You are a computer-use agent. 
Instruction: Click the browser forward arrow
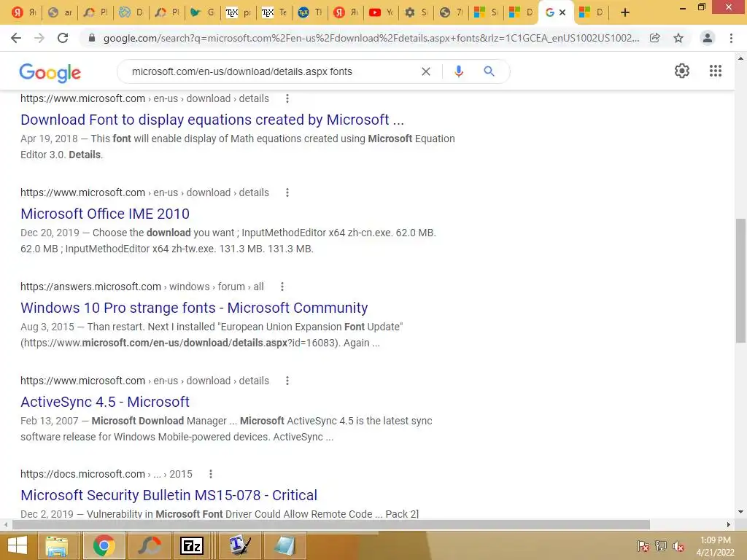pyautogui.click(x=39, y=38)
